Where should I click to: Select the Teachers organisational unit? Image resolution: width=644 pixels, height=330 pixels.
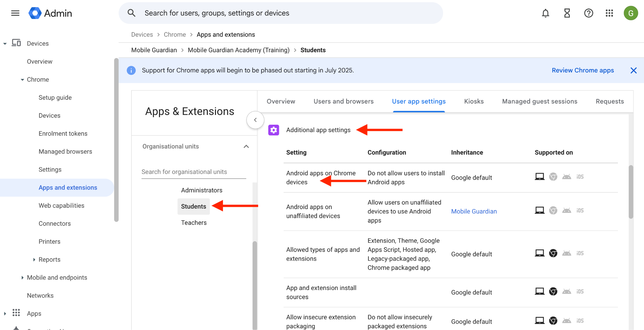pos(194,223)
